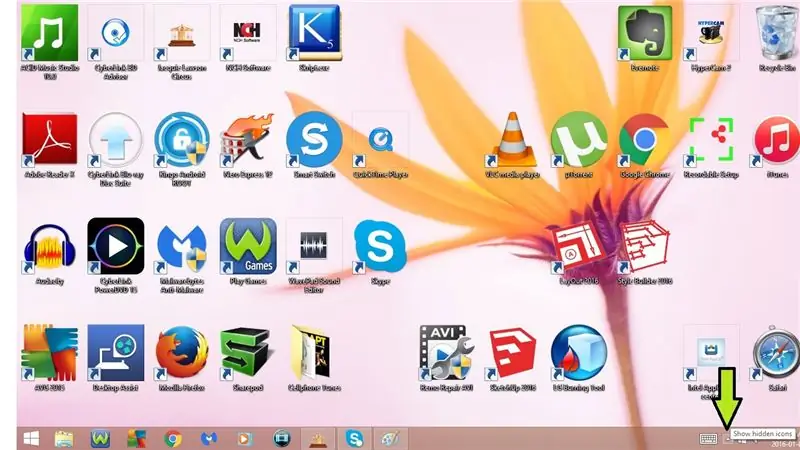Open CyberLink PowerDVD 12 shortcut

click(x=116, y=247)
